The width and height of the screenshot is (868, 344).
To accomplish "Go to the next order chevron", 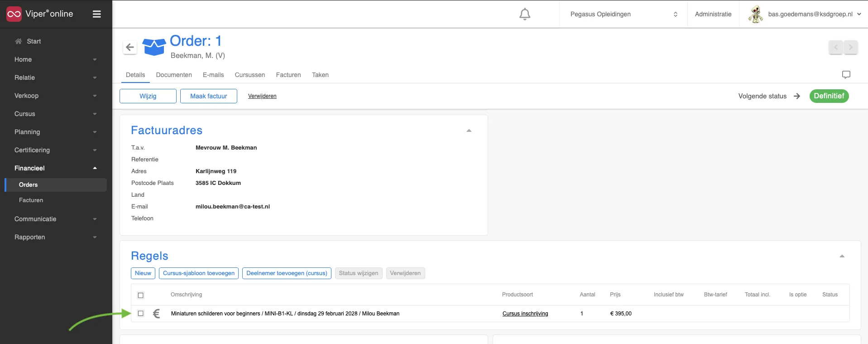I will point(851,47).
